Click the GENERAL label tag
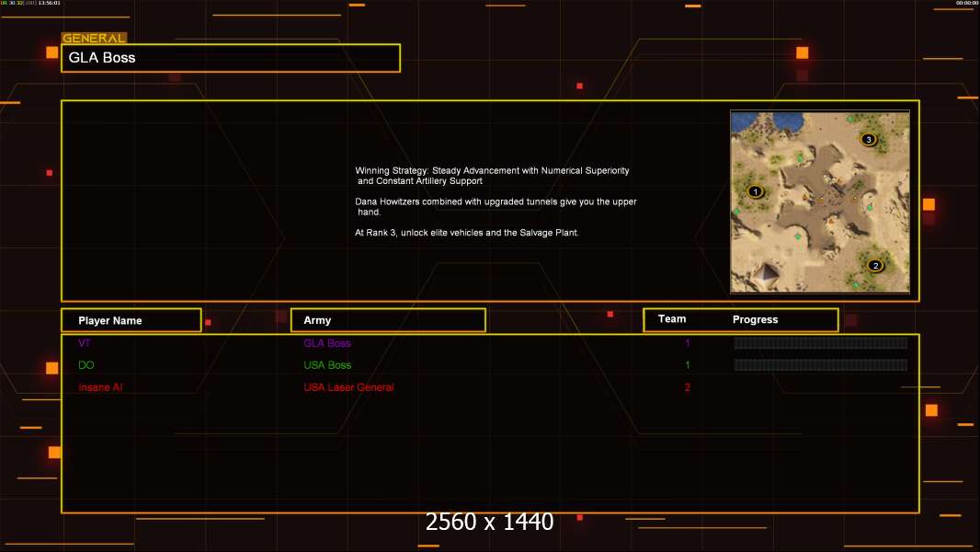The height and width of the screenshot is (552, 980). coord(94,39)
